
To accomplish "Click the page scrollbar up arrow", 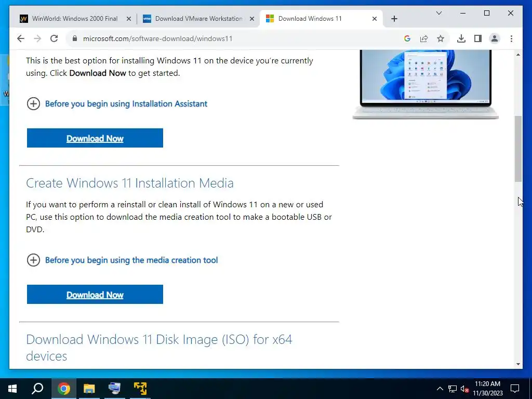I will pos(518,55).
